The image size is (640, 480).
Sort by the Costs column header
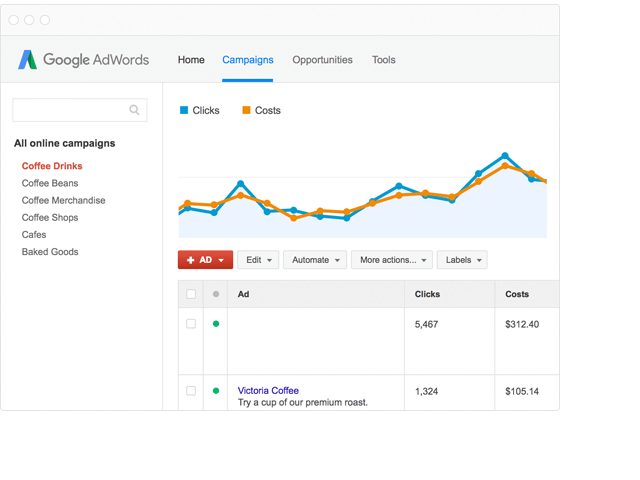click(x=517, y=294)
